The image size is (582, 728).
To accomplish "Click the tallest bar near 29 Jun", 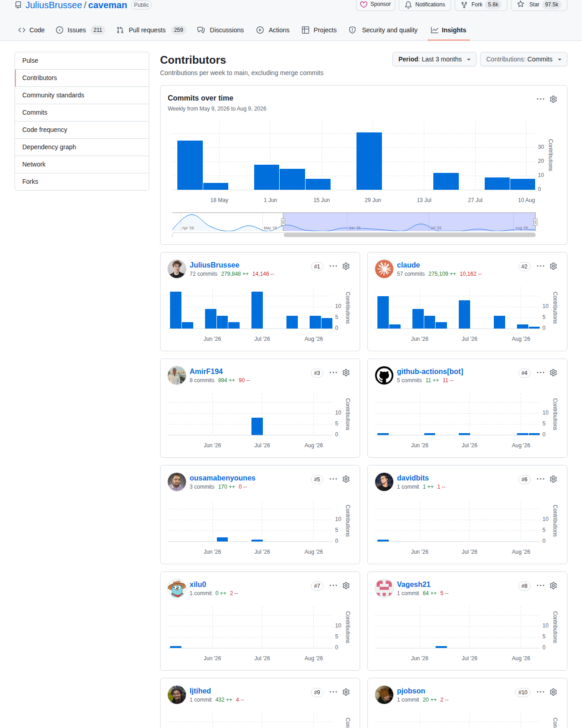I will (369, 161).
